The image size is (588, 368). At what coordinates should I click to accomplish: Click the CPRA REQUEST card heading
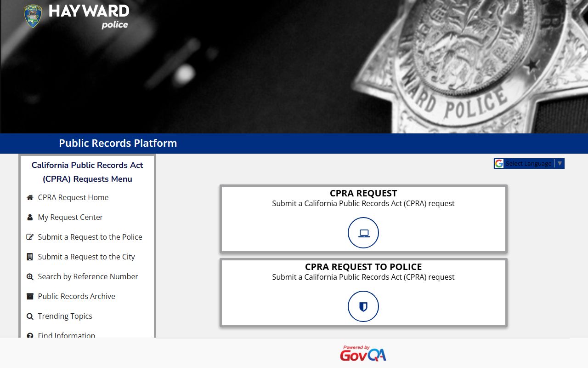[363, 193]
